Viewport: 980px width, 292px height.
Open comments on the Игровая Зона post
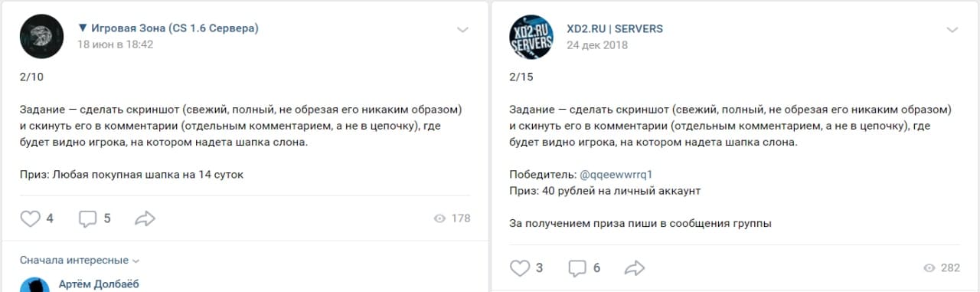click(88, 218)
